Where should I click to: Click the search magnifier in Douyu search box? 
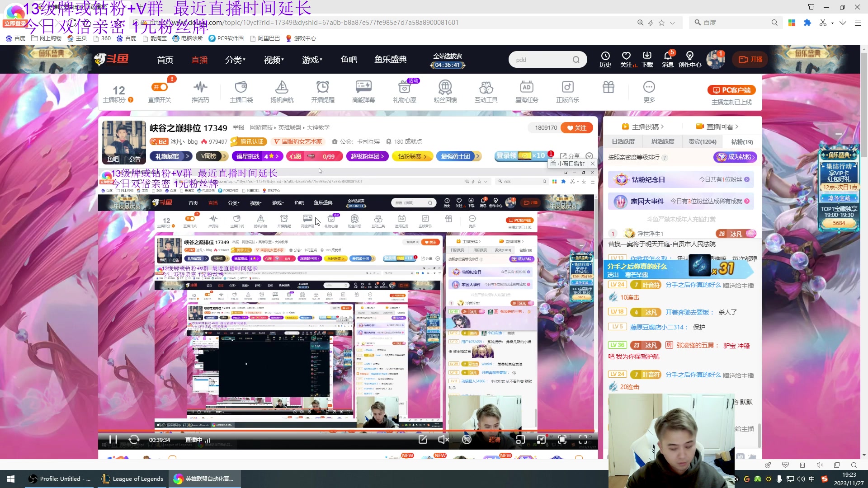coord(576,60)
